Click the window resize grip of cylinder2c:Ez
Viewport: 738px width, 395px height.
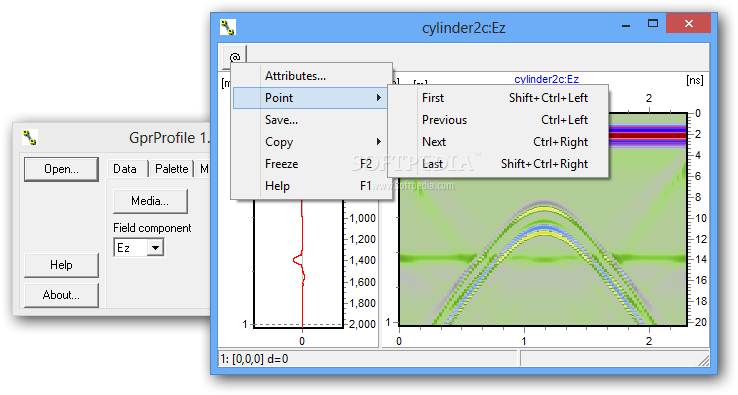click(704, 361)
